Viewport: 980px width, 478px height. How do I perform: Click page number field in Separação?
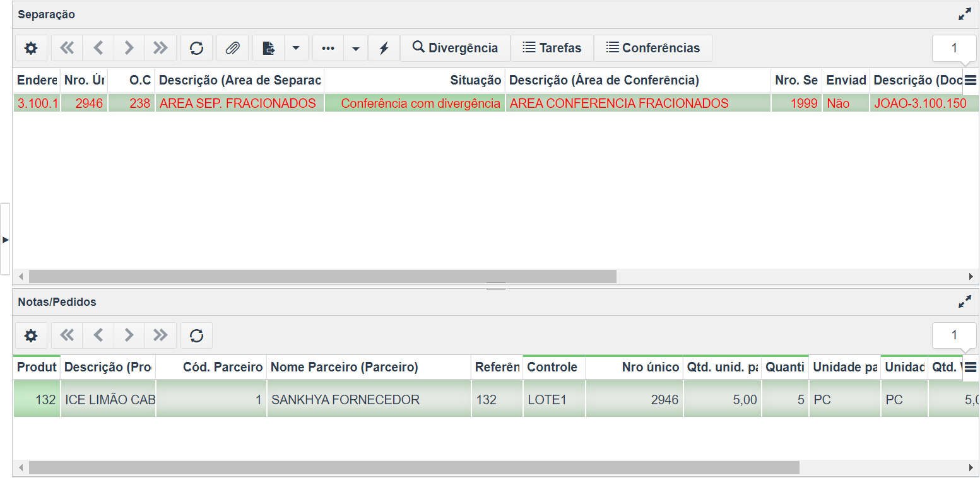coord(954,48)
